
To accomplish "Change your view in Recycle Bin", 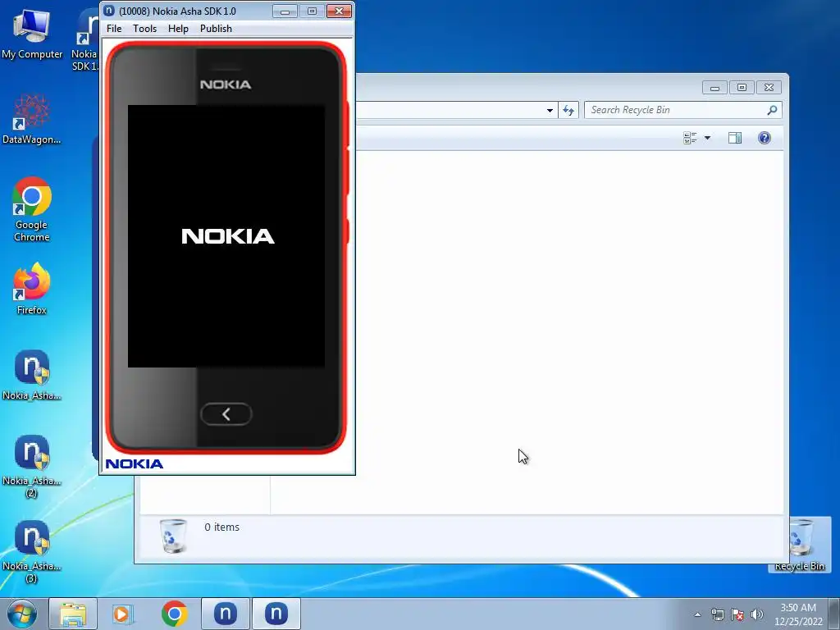I will (690, 138).
